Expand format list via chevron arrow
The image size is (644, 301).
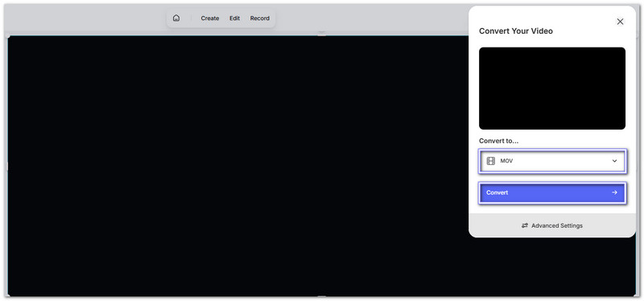click(614, 161)
